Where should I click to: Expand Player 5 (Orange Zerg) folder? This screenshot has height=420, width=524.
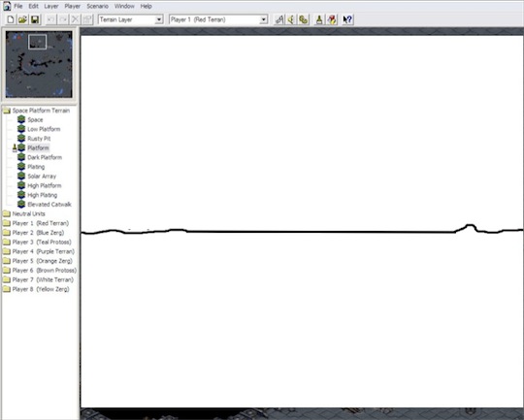[7, 261]
